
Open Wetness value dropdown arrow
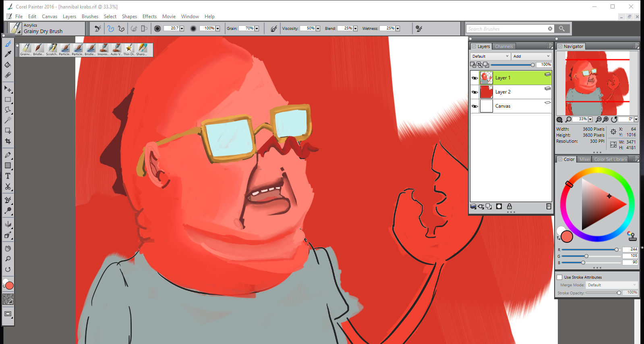pyautogui.click(x=398, y=29)
